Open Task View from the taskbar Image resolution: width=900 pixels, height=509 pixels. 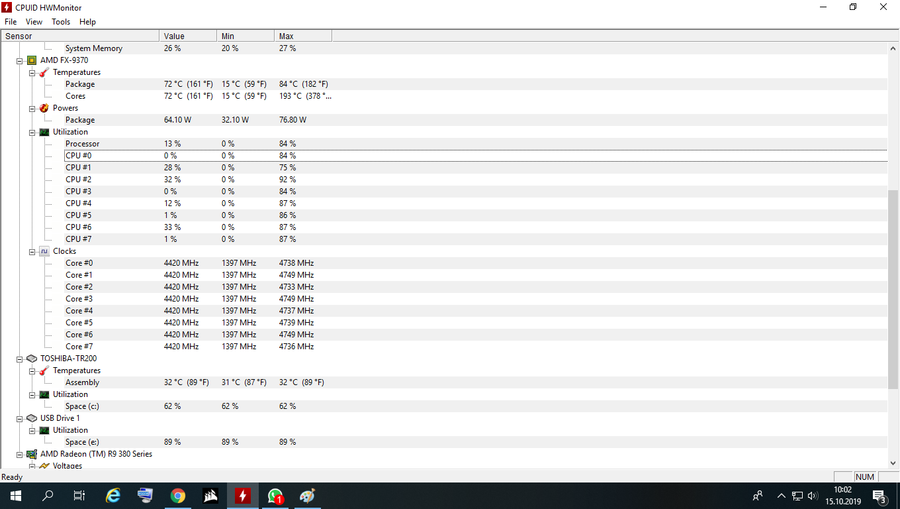pyautogui.click(x=79, y=496)
